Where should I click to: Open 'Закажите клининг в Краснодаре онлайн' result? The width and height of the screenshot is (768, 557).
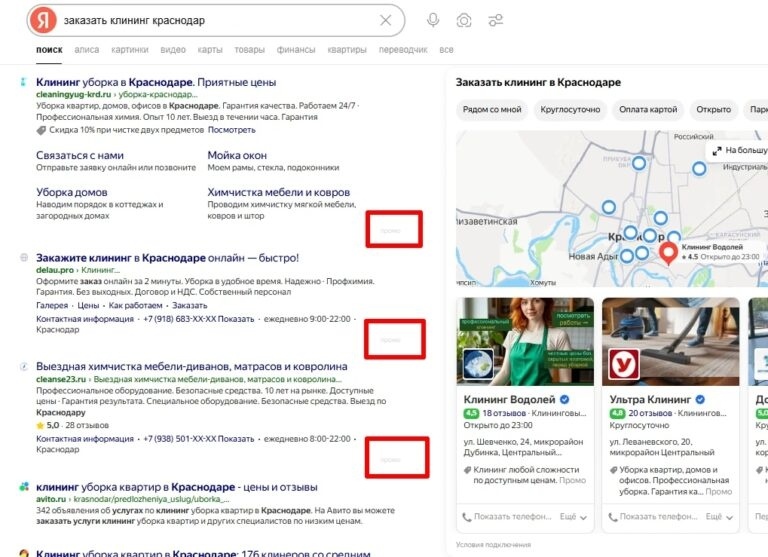[167, 258]
